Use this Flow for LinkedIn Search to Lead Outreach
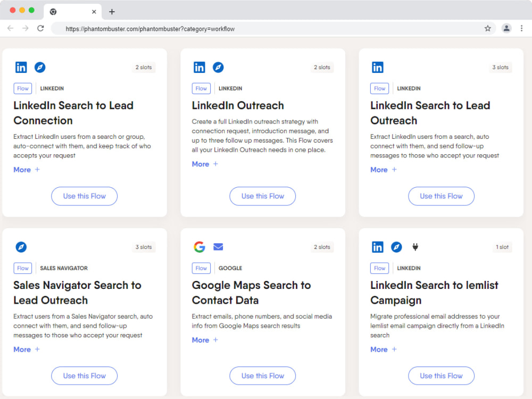This screenshot has width=532, height=399. coord(441,196)
